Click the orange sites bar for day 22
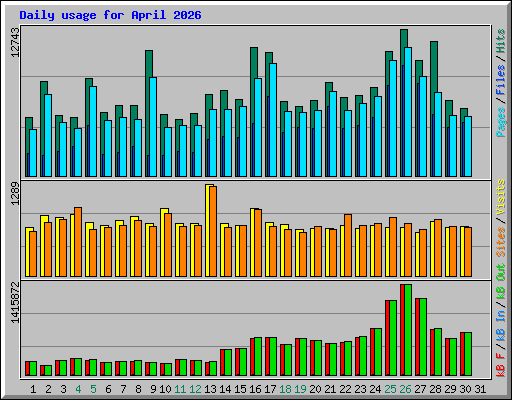Screen dimensions: 512x400 click(348, 245)
